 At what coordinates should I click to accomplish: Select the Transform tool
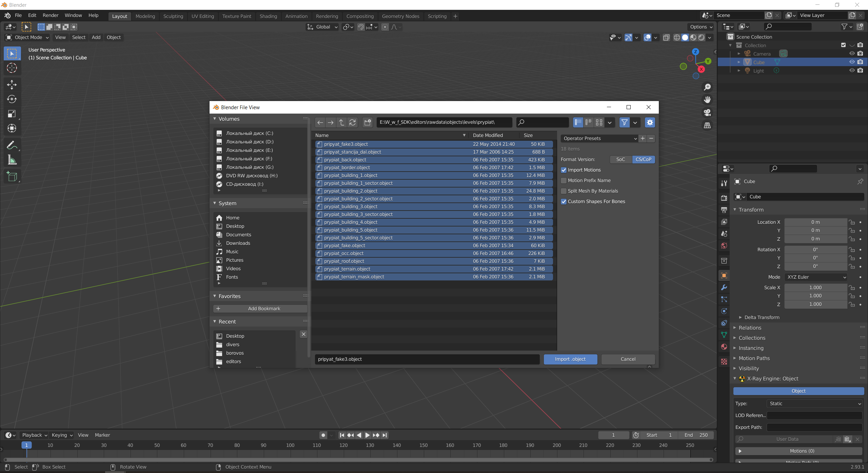[x=12, y=128]
